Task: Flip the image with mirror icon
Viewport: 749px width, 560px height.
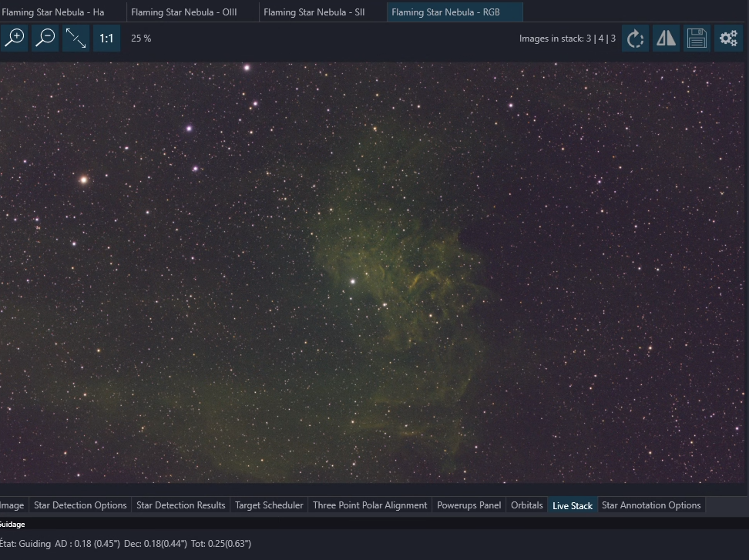Action: tap(666, 39)
